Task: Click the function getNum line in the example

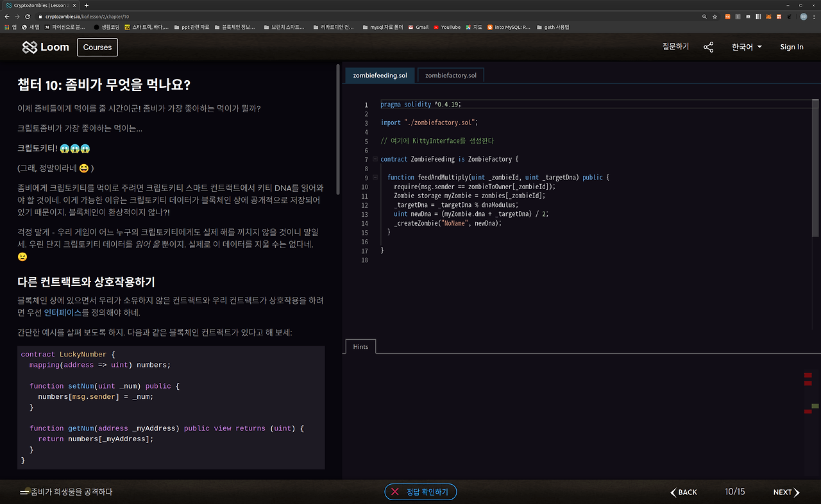Action: click(167, 428)
